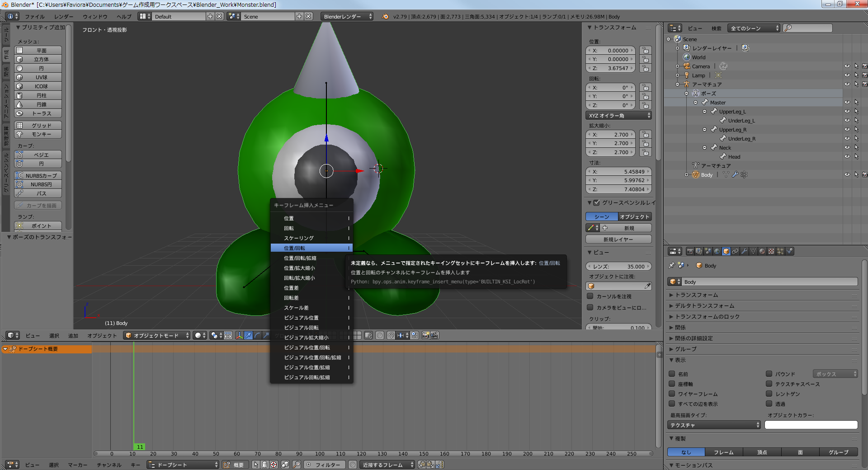Add a 'UV球' mesh primitive

[38, 77]
